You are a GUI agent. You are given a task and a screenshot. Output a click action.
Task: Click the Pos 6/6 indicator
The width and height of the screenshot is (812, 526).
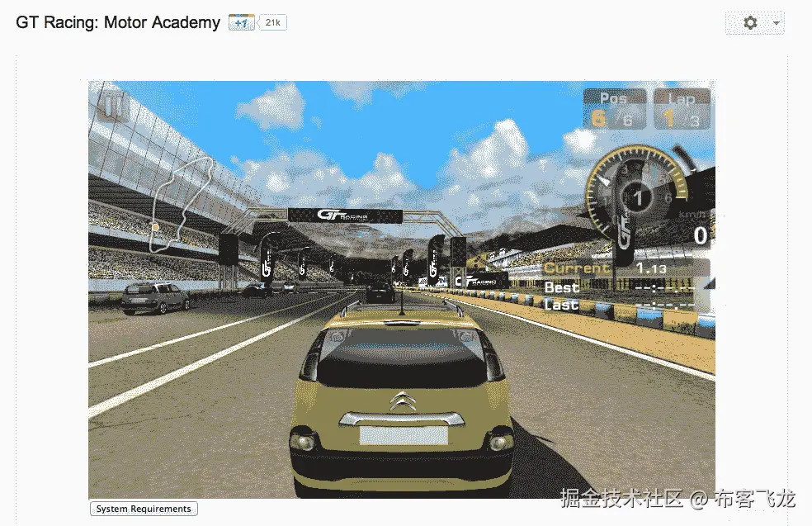point(615,109)
